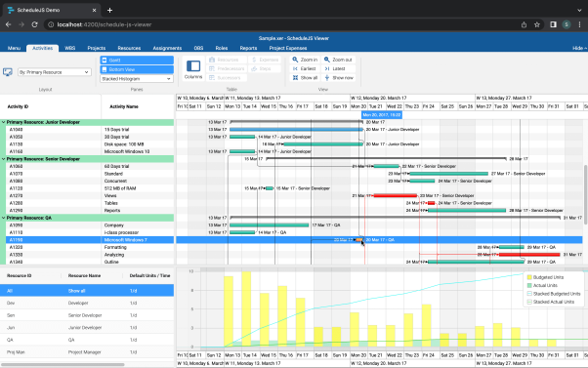Select activity A1040 15 Days trial

coord(90,129)
